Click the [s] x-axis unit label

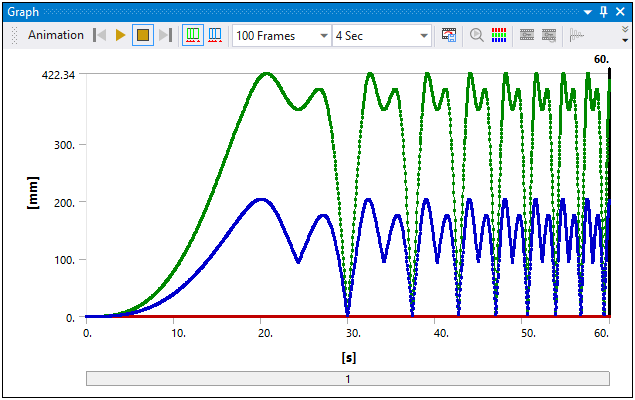(349, 357)
